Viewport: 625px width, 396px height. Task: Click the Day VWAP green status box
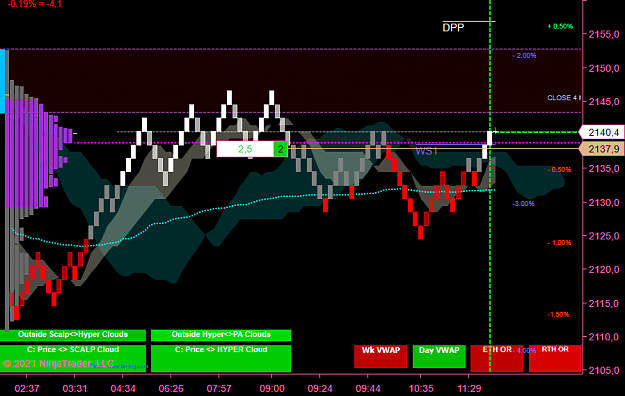(439, 356)
